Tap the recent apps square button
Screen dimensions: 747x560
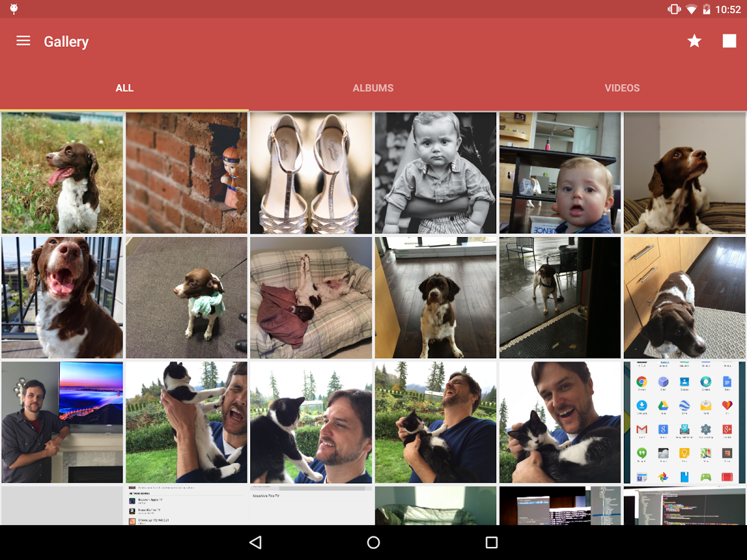click(x=492, y=543)
